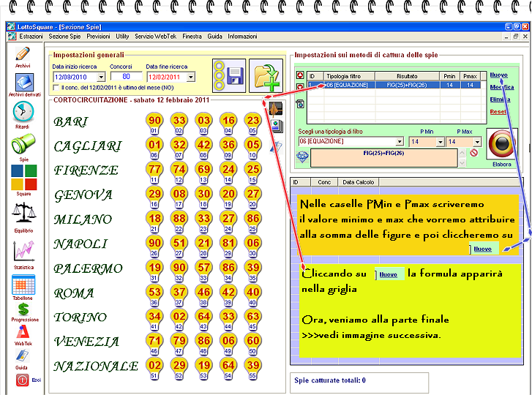Open the WebTek sidebar icon
The width and height of the screenshot is (532, 395).
pos(23,332)
